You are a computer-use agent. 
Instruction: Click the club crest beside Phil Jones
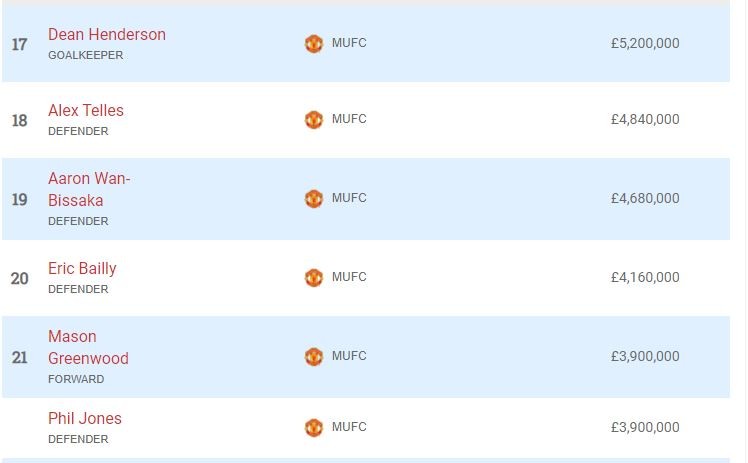[314, 428]
